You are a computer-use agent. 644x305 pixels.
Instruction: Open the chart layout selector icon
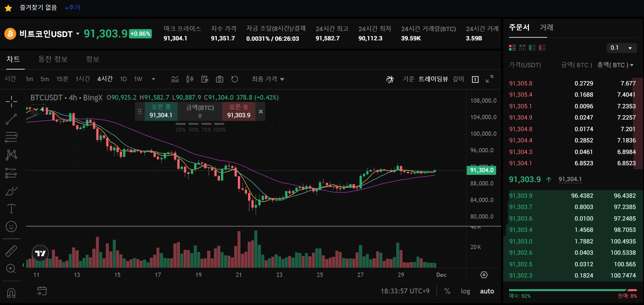pos(475,79)
